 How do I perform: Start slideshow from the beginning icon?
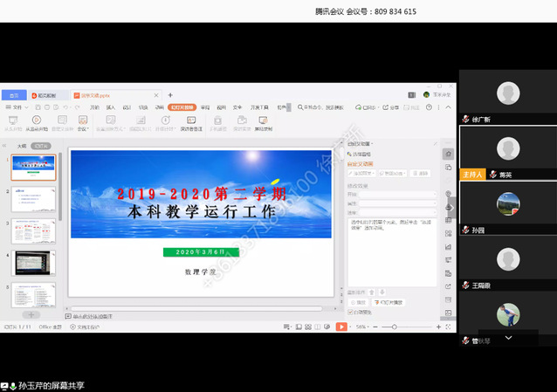coord(13,122)
